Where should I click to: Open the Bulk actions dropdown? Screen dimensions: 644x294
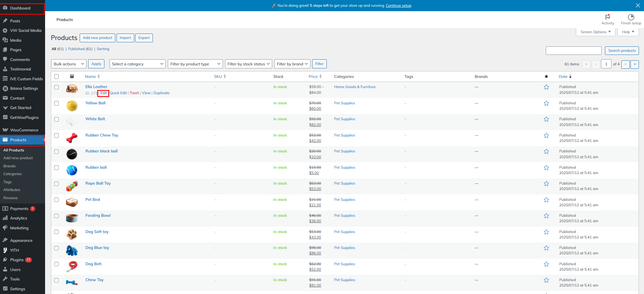tap(69, 64)
